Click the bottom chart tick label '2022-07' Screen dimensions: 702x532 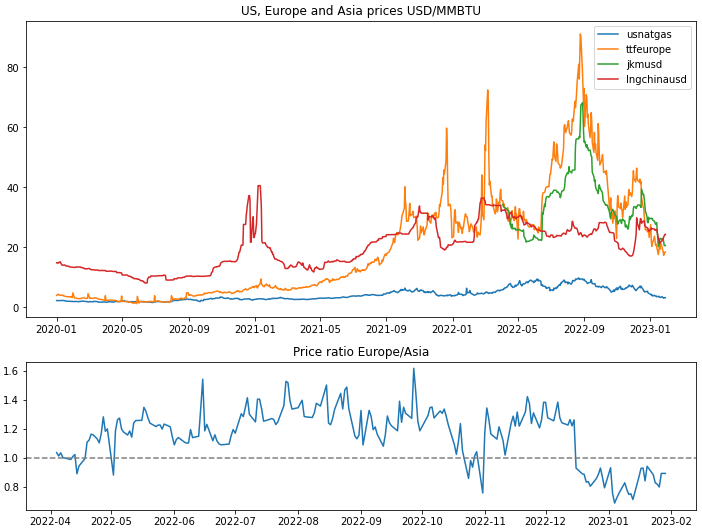click(x=235, y=522)
